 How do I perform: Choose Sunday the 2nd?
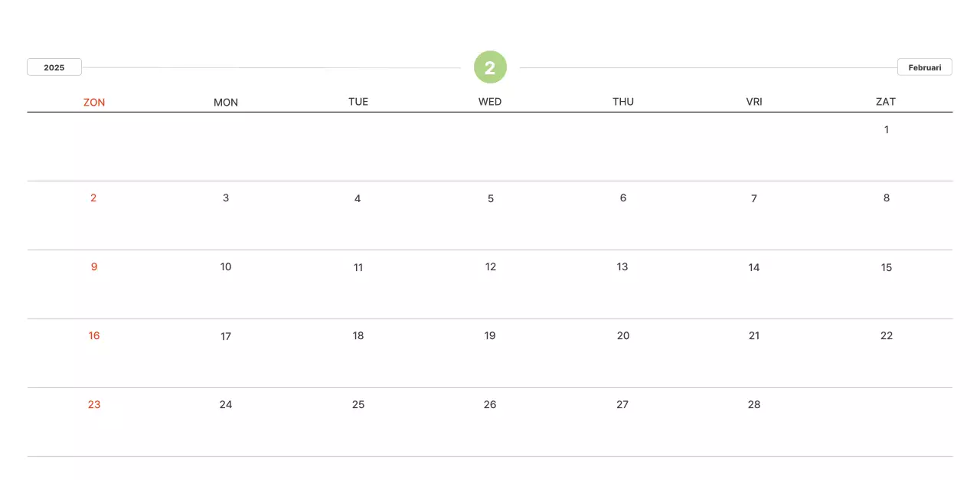(93, 198)
